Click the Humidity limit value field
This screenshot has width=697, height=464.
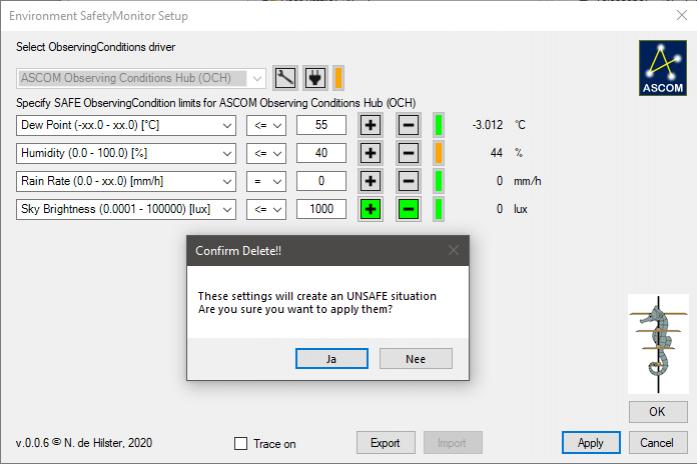point(321,153)
